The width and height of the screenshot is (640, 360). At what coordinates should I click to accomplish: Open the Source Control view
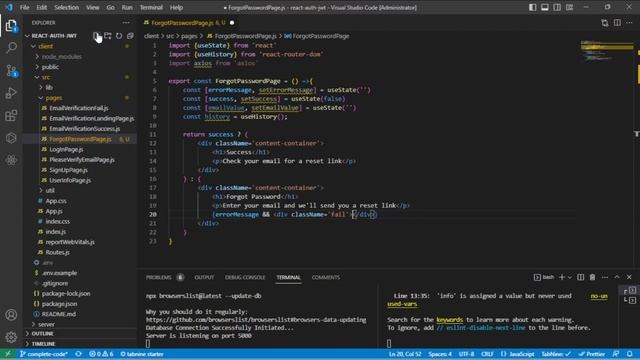[x=11, y=71]
